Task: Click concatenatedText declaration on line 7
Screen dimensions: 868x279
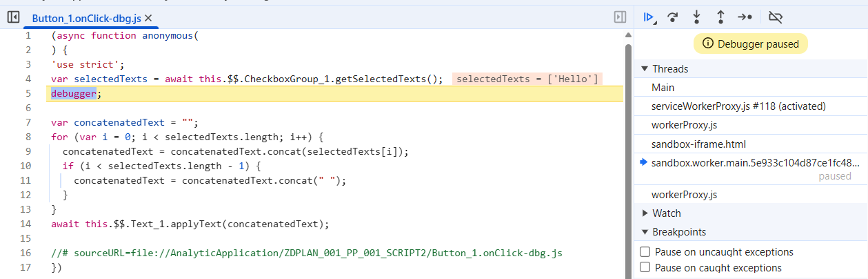Action: coord(125,122)
